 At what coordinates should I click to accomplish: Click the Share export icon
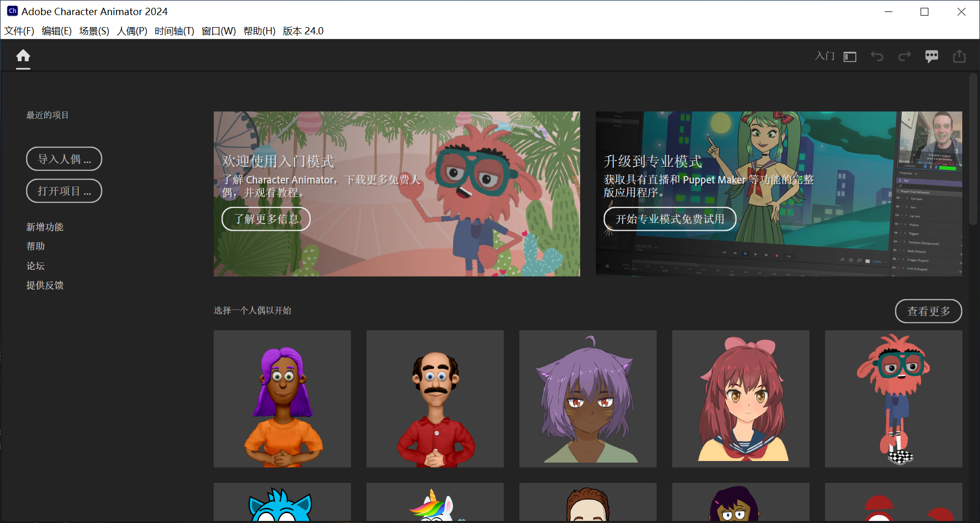[959, 56]
